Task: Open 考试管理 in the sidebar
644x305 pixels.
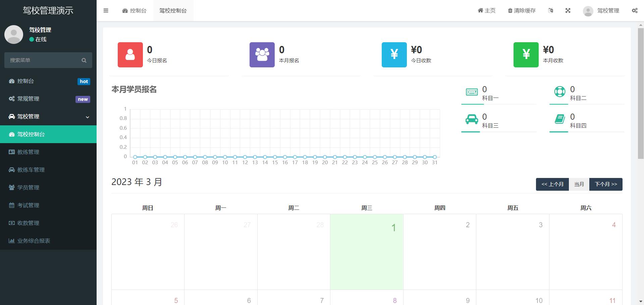Action: click(x=48, y=205)
